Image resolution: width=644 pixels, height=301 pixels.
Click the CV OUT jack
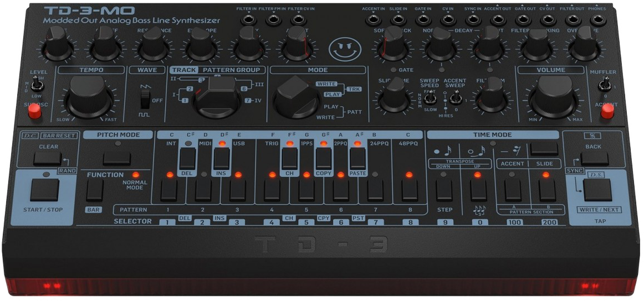pyautogui.click(x=548, y=19)
